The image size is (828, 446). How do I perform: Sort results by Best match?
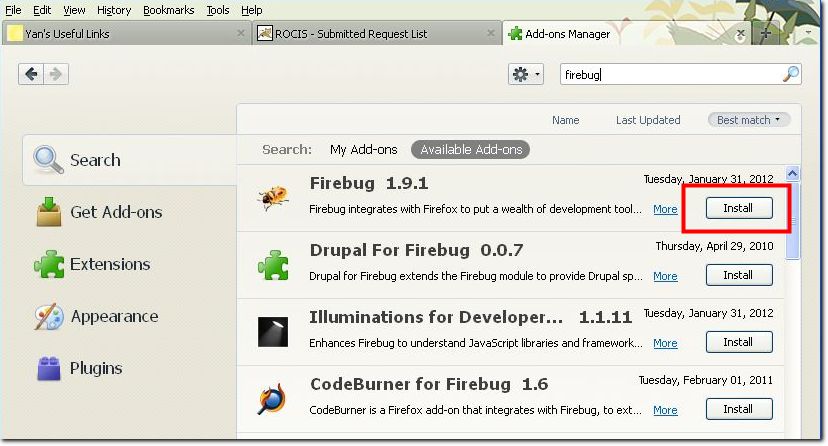pos(749,120)
